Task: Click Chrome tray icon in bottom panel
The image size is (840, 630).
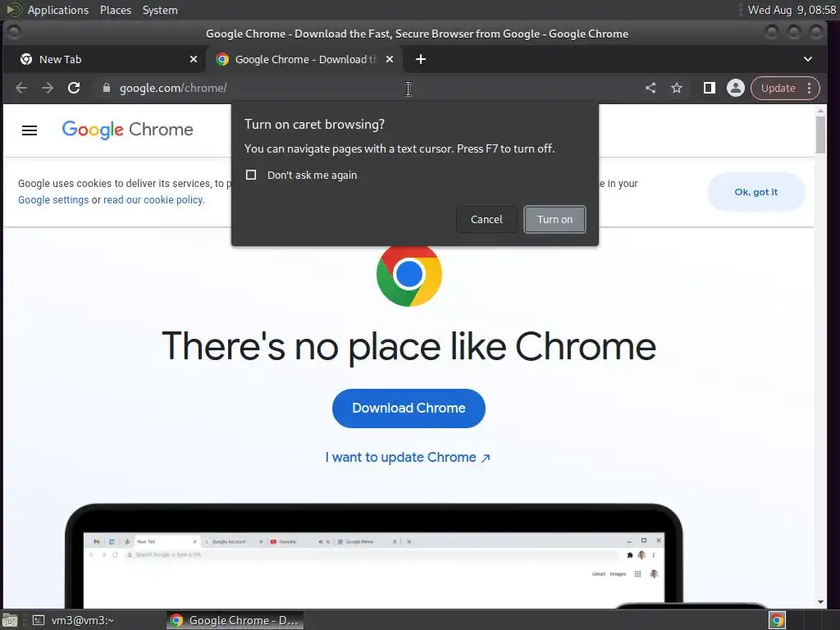Action: coord(778,620)
